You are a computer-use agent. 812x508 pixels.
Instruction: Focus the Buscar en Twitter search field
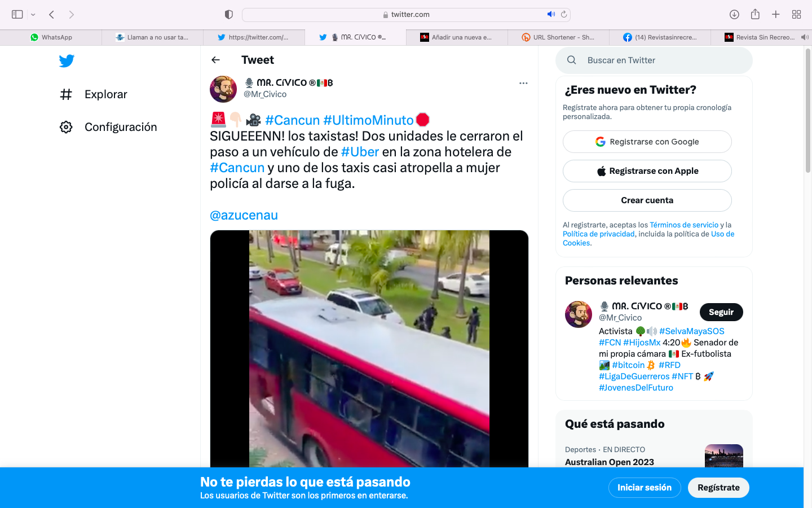click(654, 60)
